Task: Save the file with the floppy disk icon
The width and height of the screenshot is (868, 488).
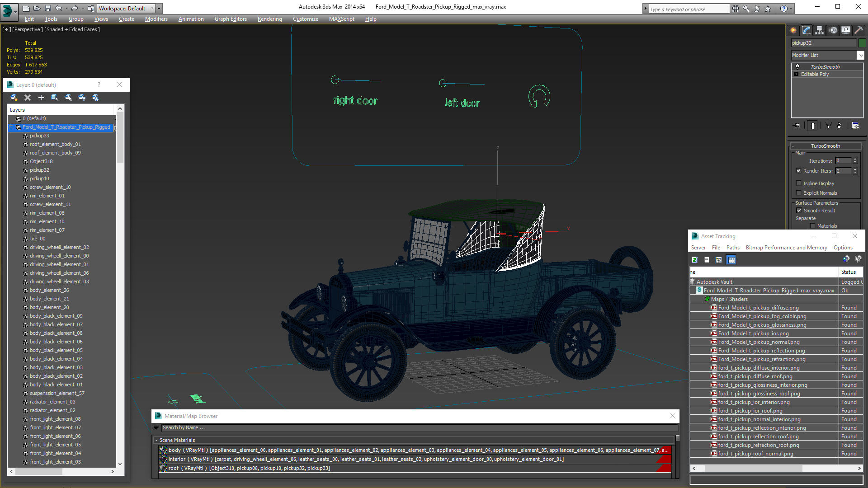Action: pyautogui.click(x=47, y=8)
